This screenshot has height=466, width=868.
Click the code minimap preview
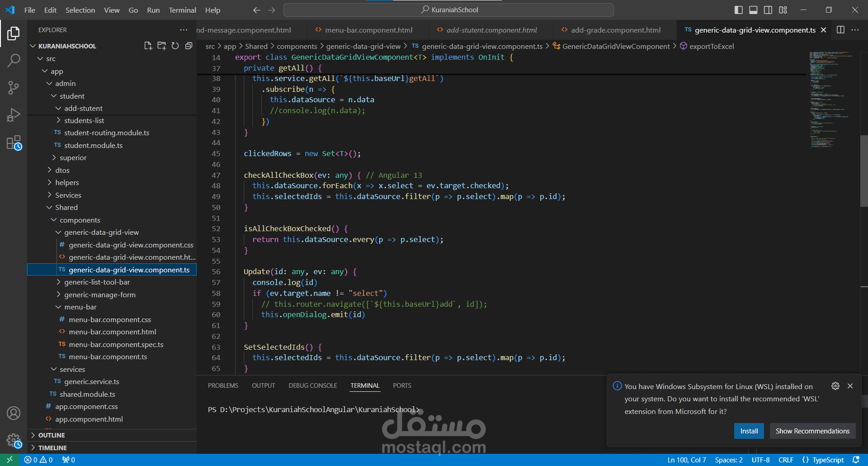click(x=831, y=100)
